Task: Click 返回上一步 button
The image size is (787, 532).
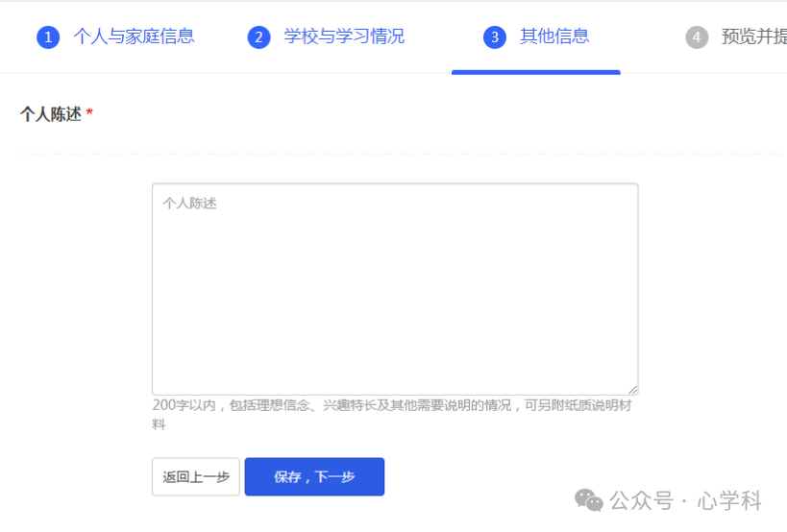Action: [196, 477]
